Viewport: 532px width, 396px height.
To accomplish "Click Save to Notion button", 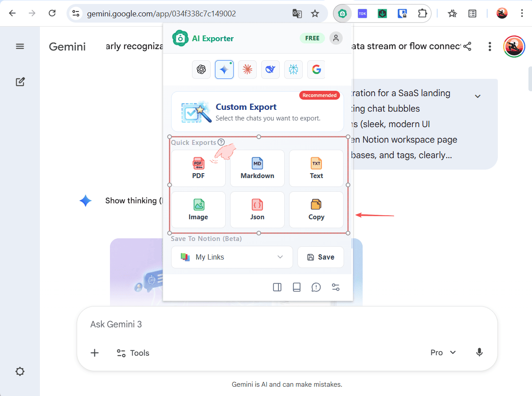I will [x=321, y=257].
